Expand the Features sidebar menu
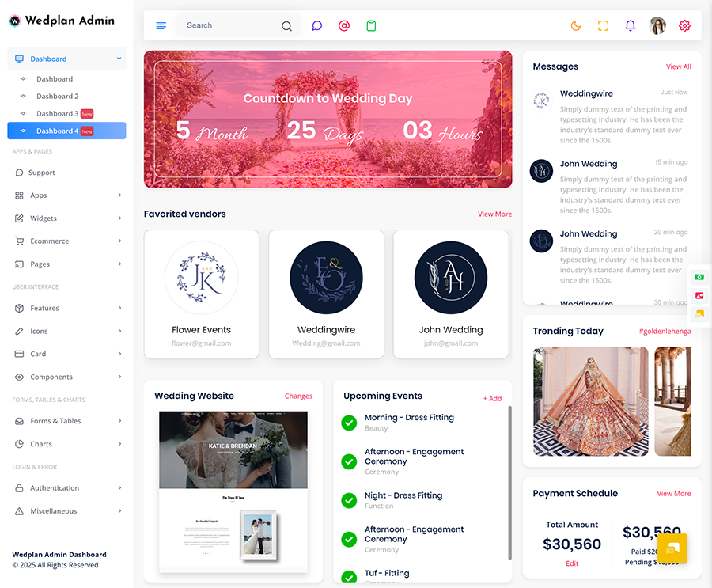712x588 pixels. point(66,308)
